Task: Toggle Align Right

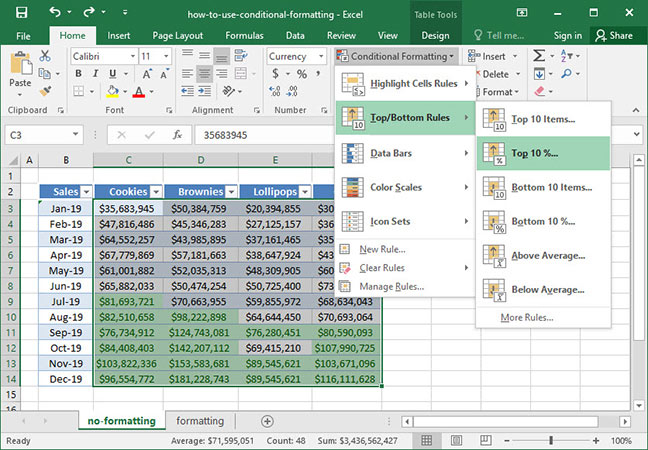Action: [222, 74]
